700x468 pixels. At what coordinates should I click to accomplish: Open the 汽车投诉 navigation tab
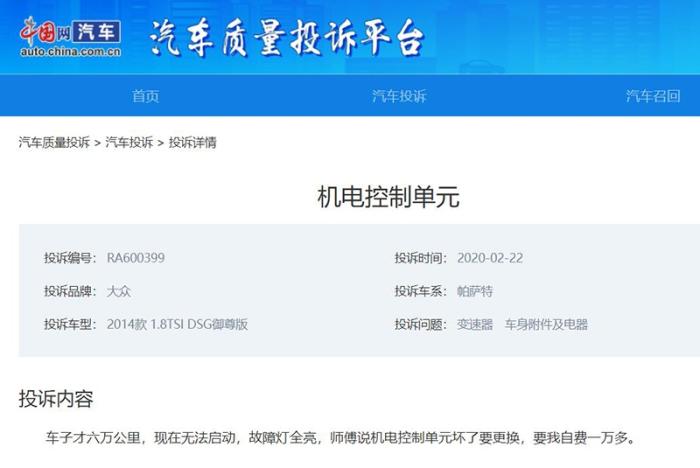click(400, 96)
